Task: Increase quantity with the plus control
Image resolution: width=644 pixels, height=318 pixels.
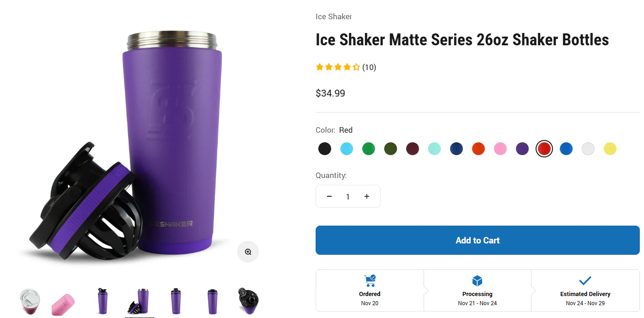Action: tap(366, 196)
